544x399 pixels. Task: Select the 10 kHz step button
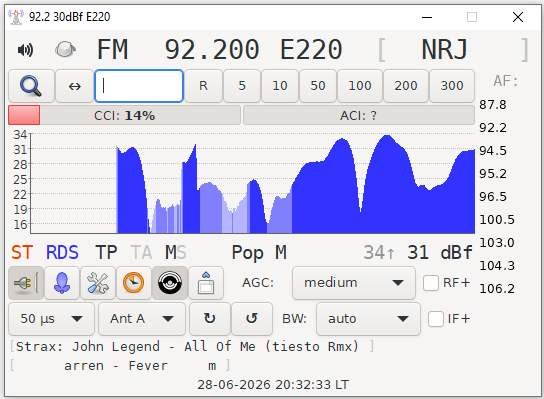coord(280,86)
